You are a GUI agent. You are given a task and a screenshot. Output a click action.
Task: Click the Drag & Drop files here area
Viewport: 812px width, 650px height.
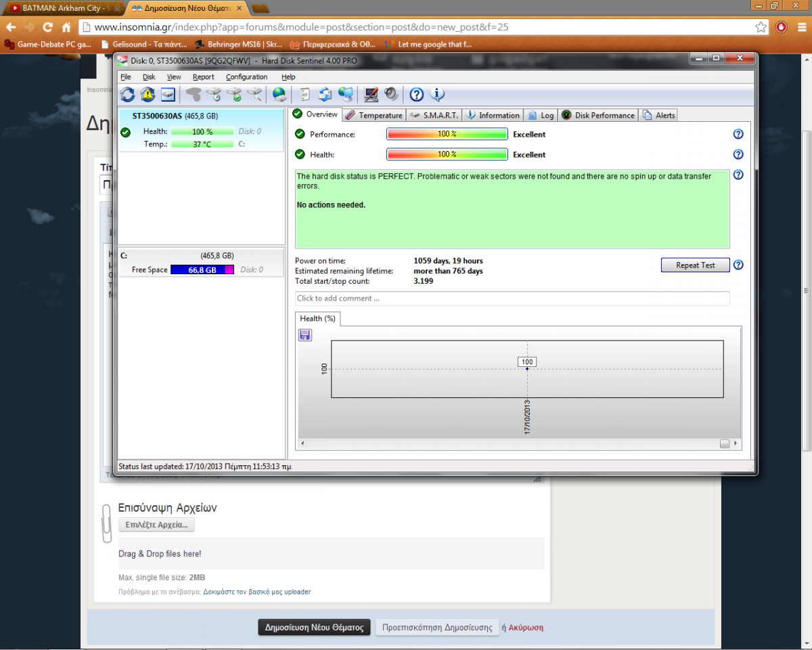pos(331,553)
